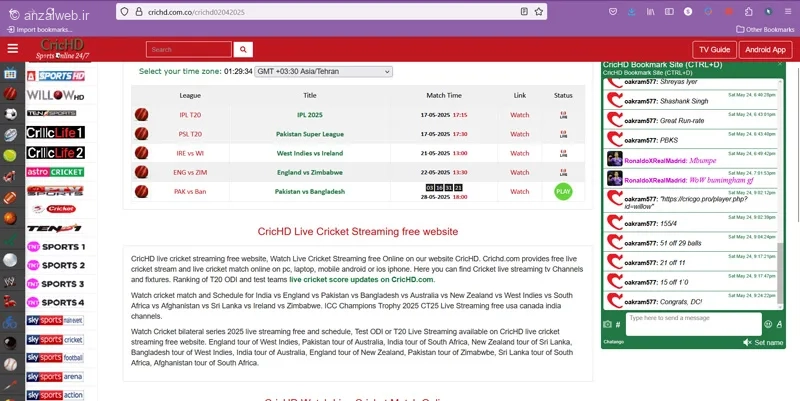Screen dimensions: 800x401
Task: Expand Other Bookmarks folder
Action: coord(765,30)
